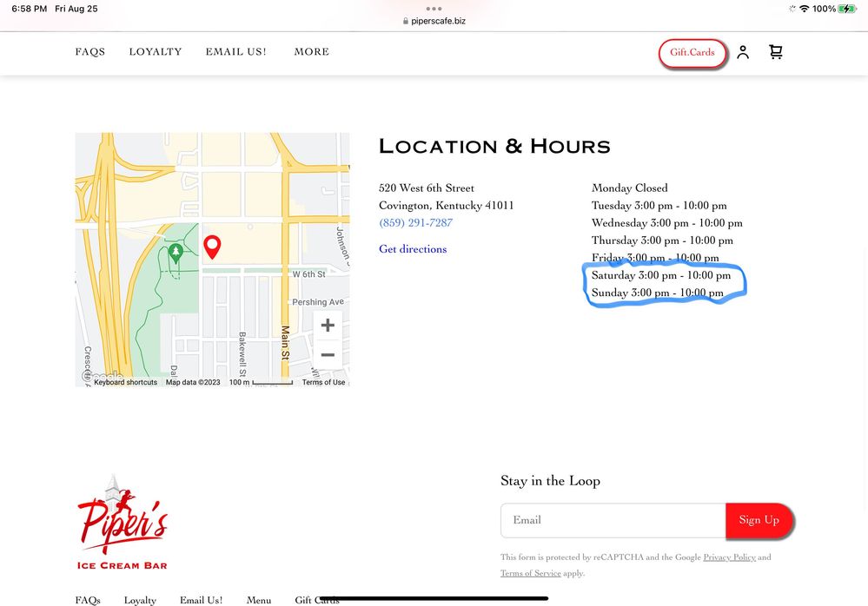The width and height of the screenshot is (868, 606).
Task: Open Google Privacy Policy link
Action: (x=729, y=557)
